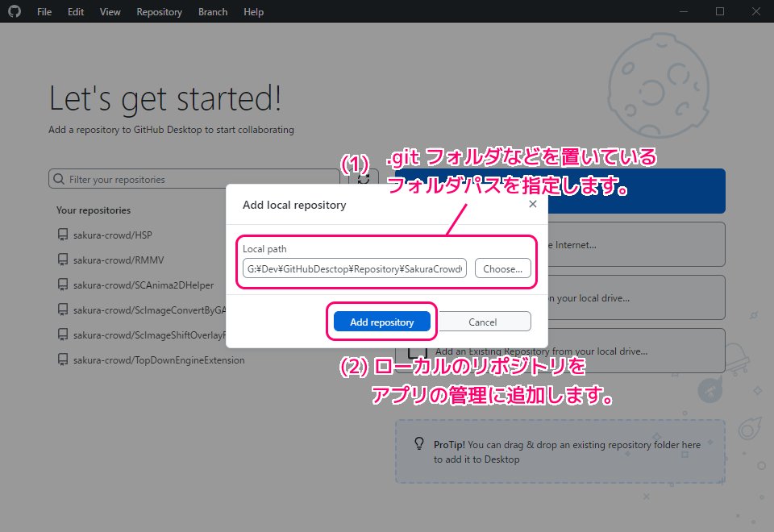This screenshot has height=532, width=774.
Task: Click the Choose... button for Local path
Action: point(502,268)
